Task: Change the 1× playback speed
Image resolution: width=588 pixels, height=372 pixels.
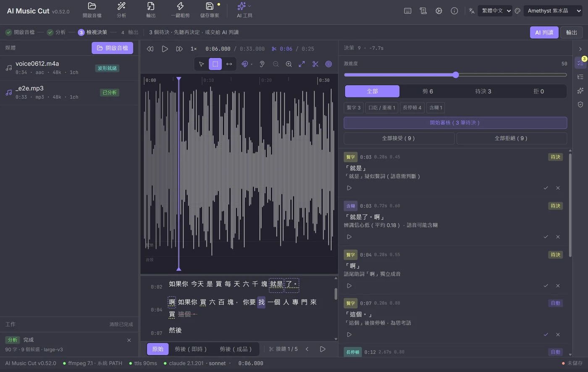Action: (194, 49)
